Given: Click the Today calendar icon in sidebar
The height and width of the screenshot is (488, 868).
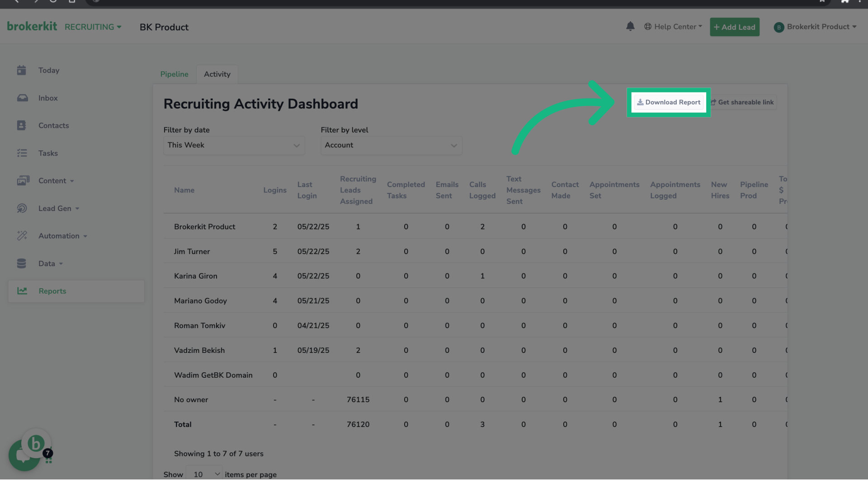Looking at the screenshot, I should (22, 70).
